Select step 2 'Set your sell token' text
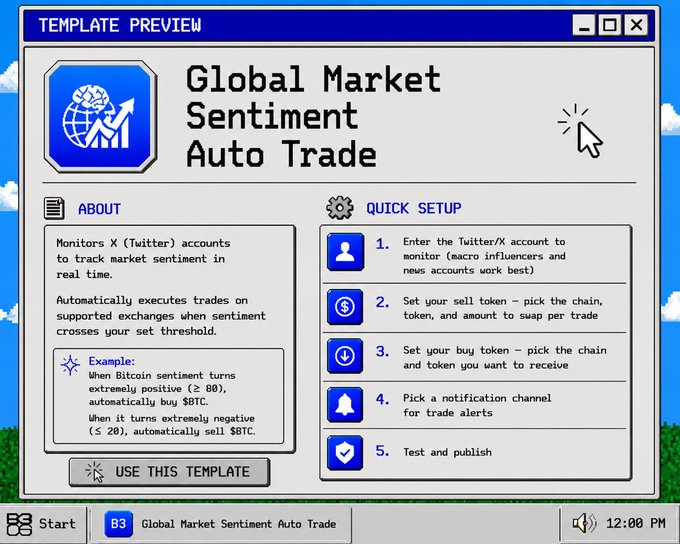The height and width of the screenshot is (544, 680). pos(503,308)
